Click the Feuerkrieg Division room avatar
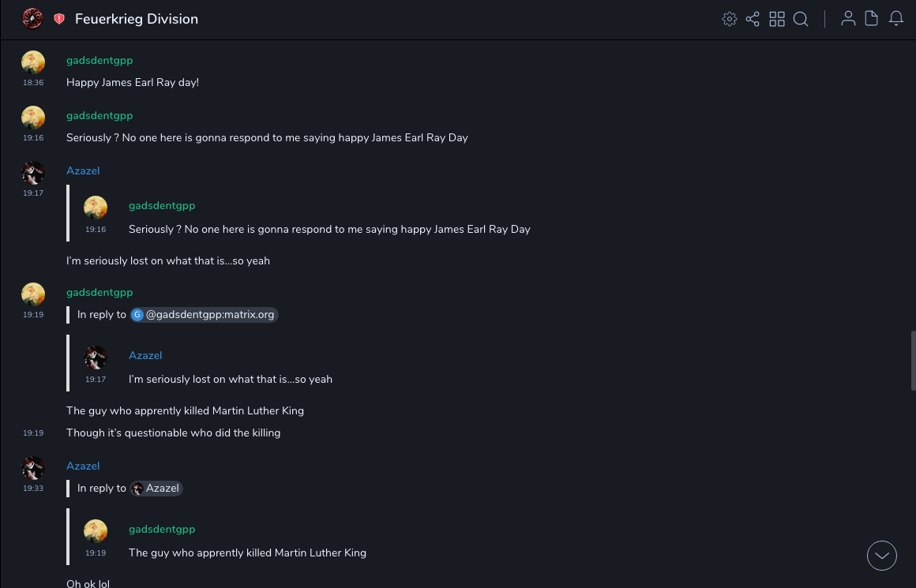916x588 pixels. click(x=32, y=19)
